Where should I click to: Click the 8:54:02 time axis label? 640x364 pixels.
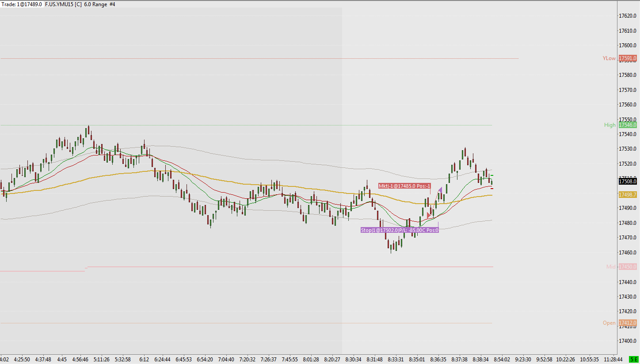pos(502,360)
